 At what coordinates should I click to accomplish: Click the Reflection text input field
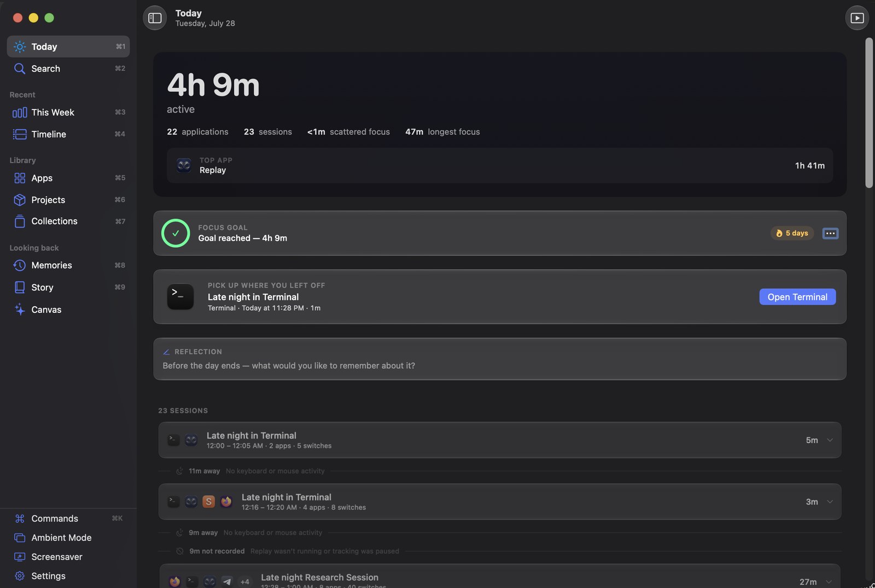point(500,365)
